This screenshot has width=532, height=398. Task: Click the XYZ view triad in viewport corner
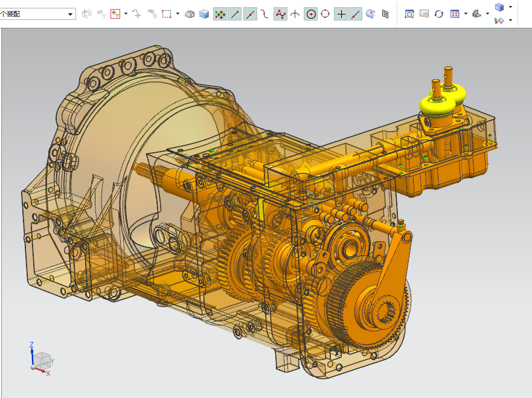tap(41, 360)
